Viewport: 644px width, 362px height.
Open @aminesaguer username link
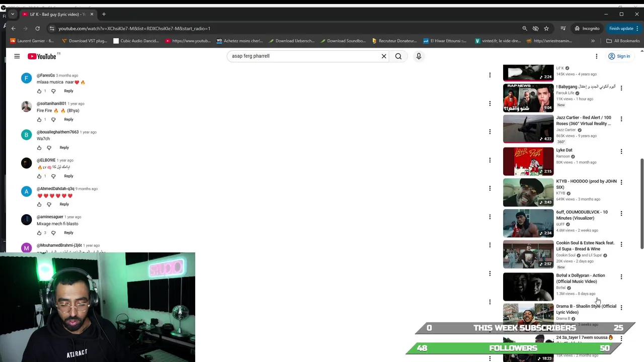[50, 217]
